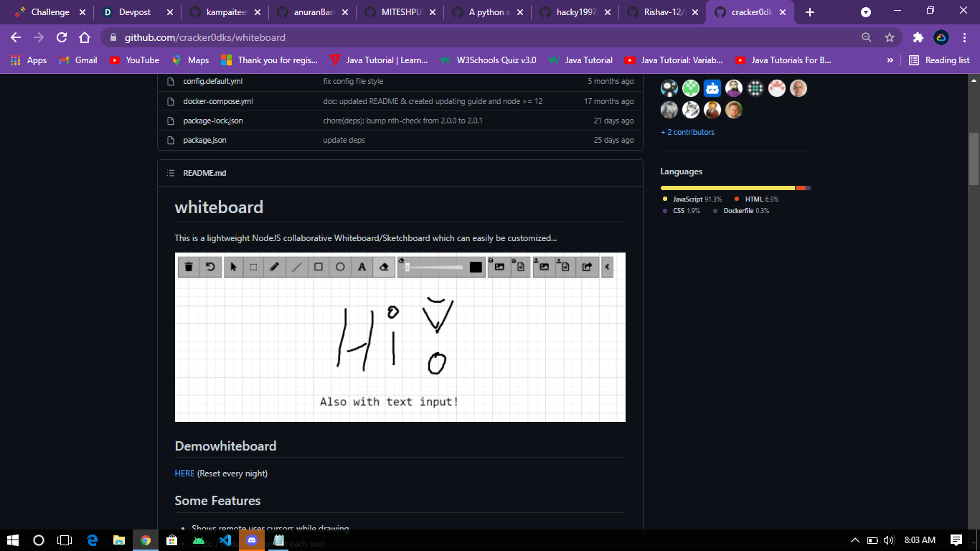Screen dimensions: 980x551
Task: Open Microsoft Store from the taskbar
Action: point(171,540)
